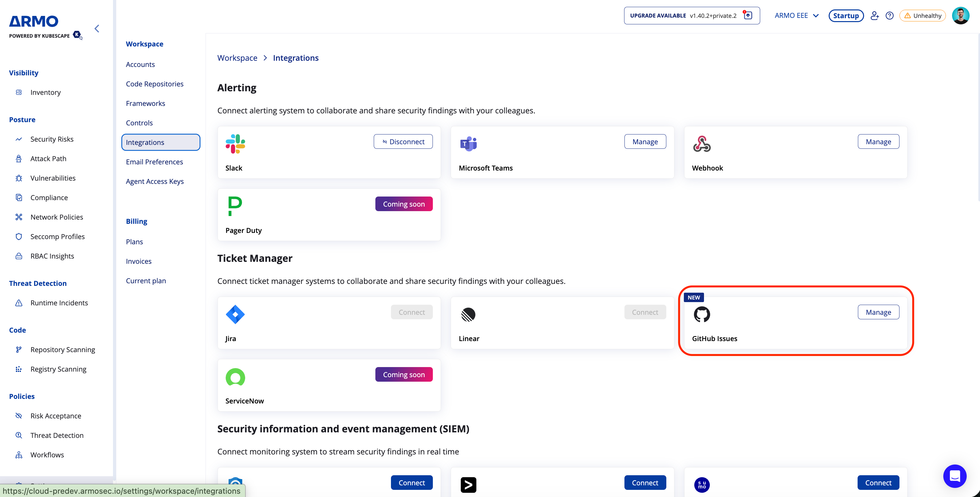Open the user profile avatar
The width and height of the screenshot is (980, 497).
pos(960,16)
